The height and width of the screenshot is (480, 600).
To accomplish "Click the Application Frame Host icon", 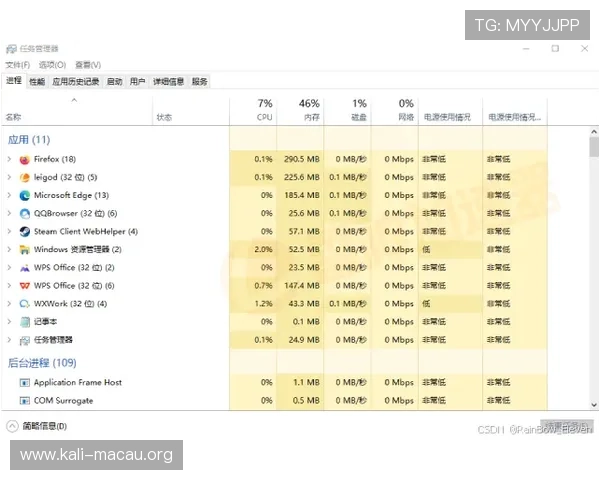I will pos(24,383).
